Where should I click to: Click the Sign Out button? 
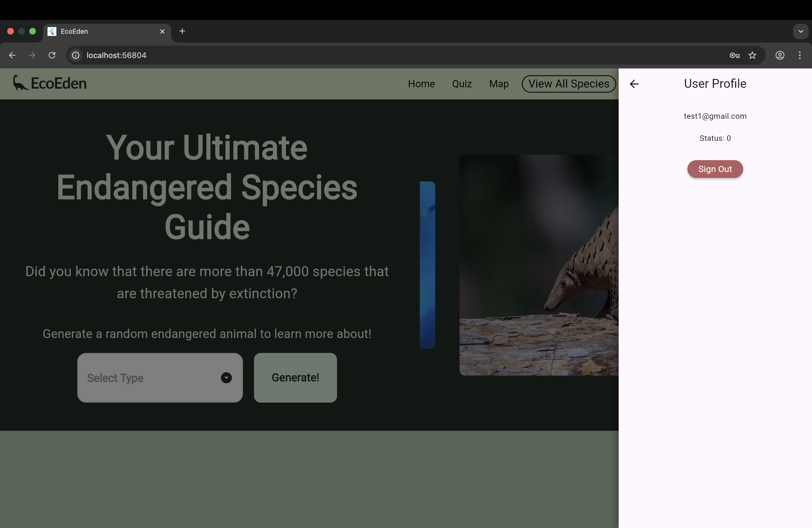coord(715,169)
